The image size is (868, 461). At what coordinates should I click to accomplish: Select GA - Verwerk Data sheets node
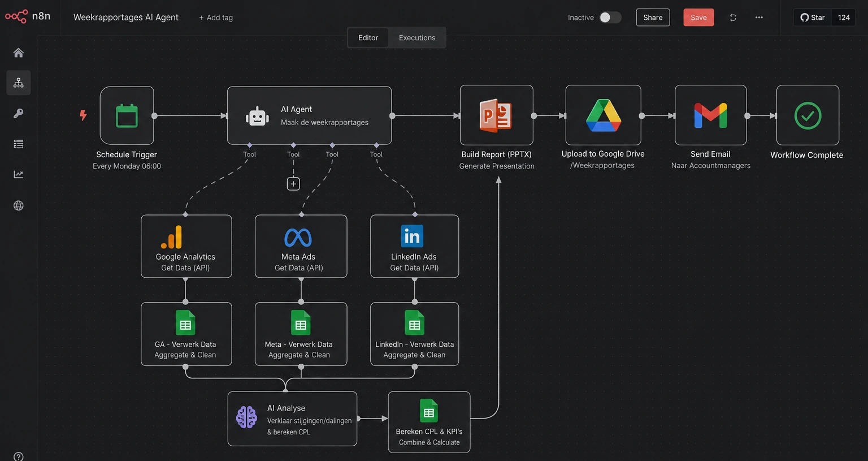coord(186,334)
